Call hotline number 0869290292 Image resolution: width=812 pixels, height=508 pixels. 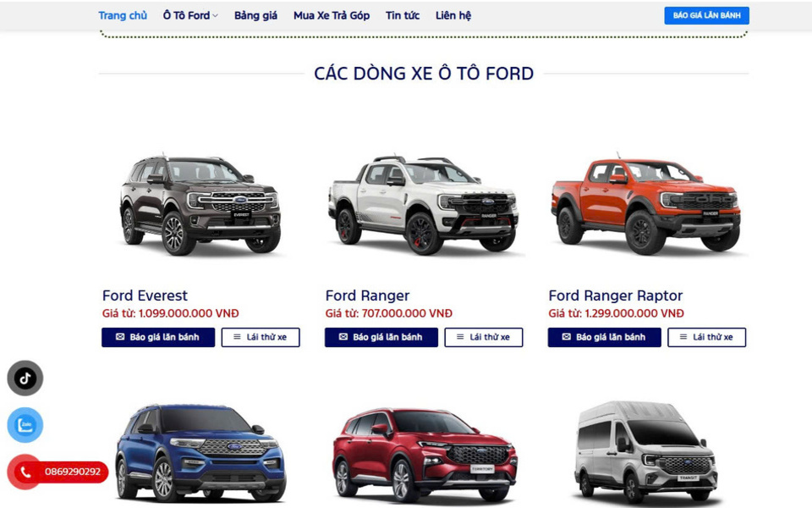(73, 472)
